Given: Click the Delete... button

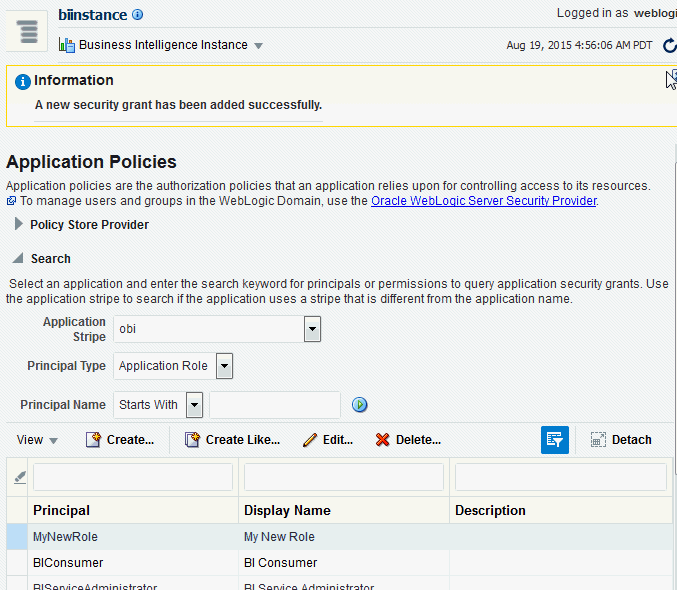Looking at the screenshot, I should coord(408,440).
